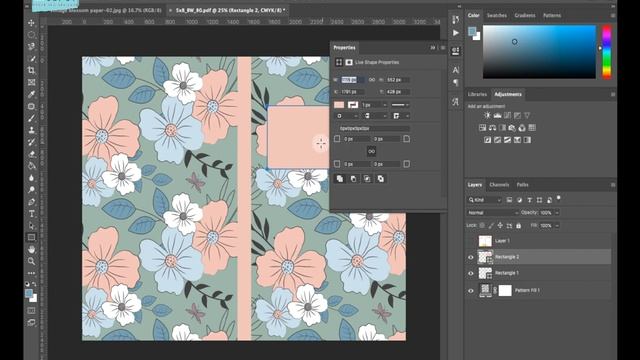Click the Rectangle 1 layer thumbnail
The image size is (640, 360).
pyautogui.click(x=485, y=273)
